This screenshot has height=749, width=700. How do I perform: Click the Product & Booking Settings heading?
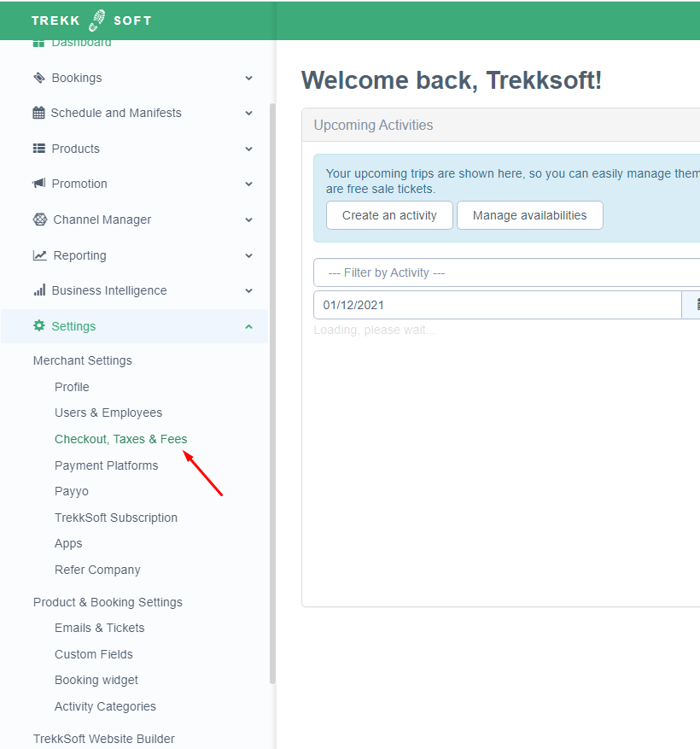[x=108, y=602]
